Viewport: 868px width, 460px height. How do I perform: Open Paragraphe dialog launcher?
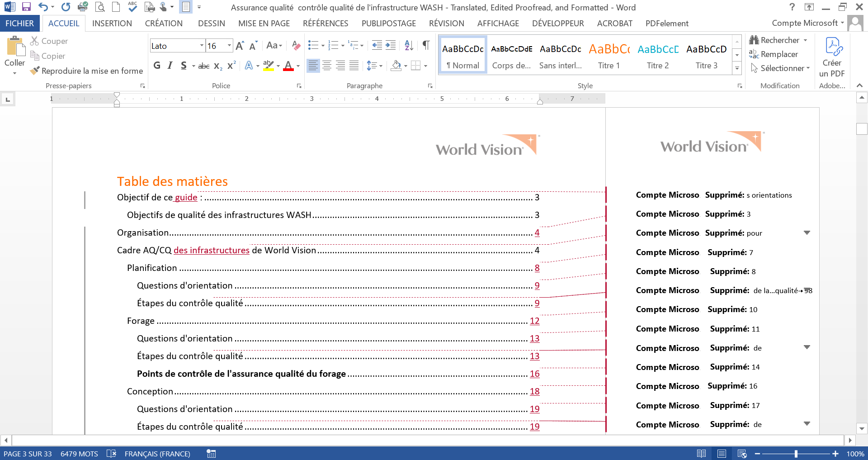(x=430, y=85)
